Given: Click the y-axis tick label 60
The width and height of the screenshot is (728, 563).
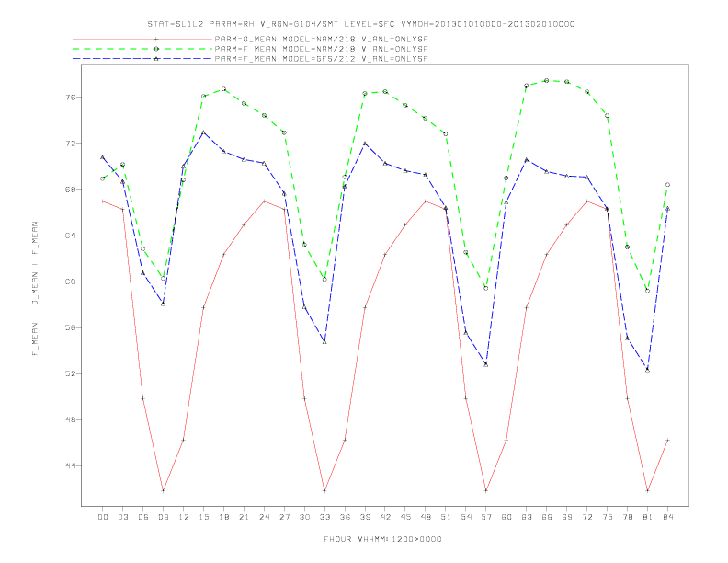Looking at the screenshot, I should [71, 282].
